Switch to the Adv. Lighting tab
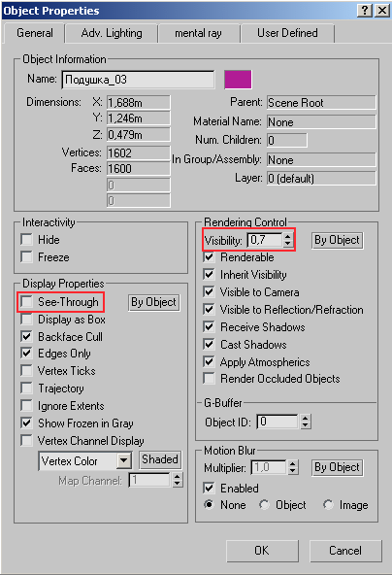Image resolution: width=392 pixels, height=575 pixels. click(112, 33)
